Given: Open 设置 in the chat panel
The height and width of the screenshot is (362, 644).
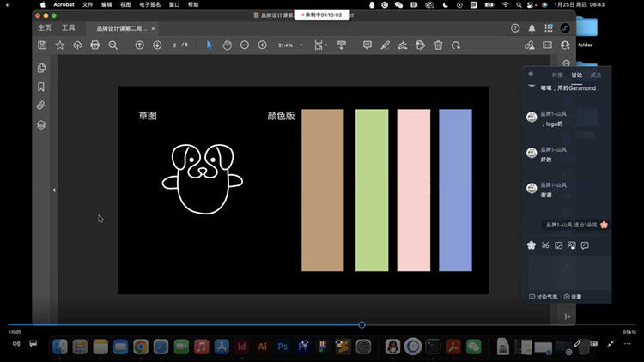Looking at the screenshot, I should pos(574,297).
